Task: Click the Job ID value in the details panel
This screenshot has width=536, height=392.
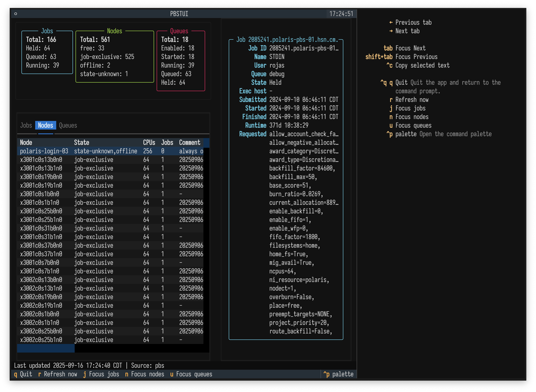Action: [304, 48]
